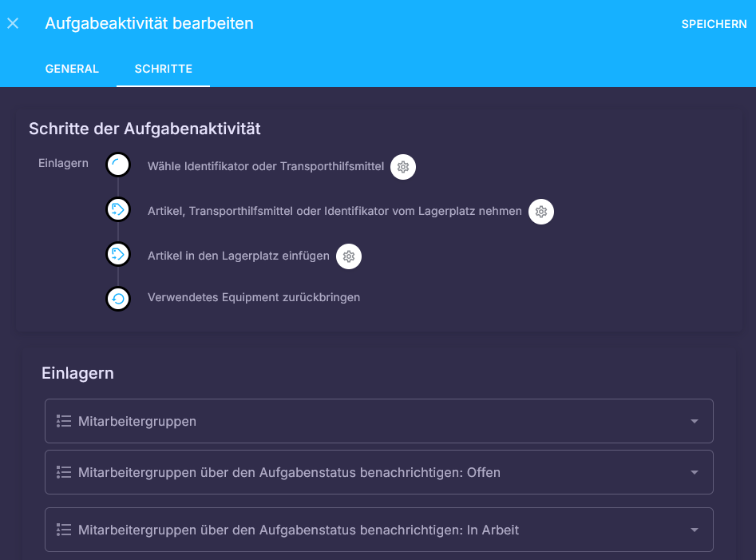Click the icon for "Artikel in den Lagerplatz einfügen"
This screenshot has width=756, height=560.
118,254
